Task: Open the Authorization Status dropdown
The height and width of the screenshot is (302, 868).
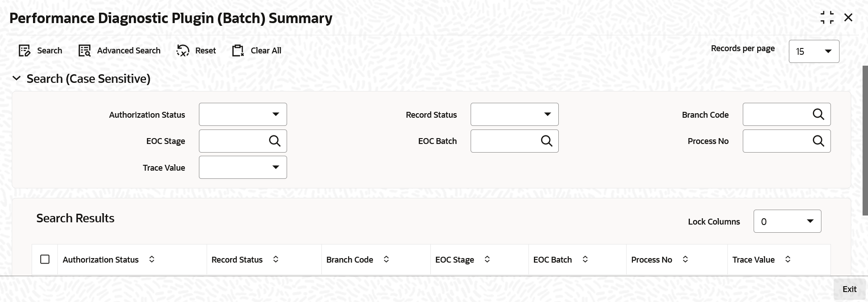Action: pyautogui.click(x=276, y=114)
